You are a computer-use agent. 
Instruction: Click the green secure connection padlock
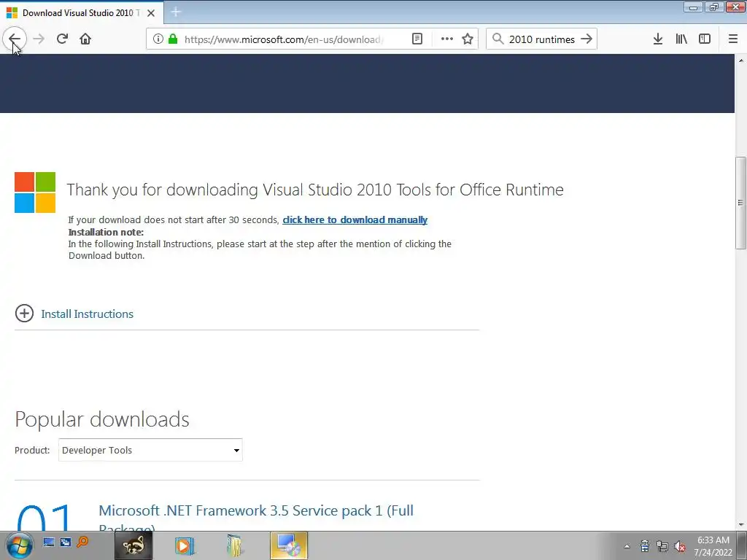point(173,39)
